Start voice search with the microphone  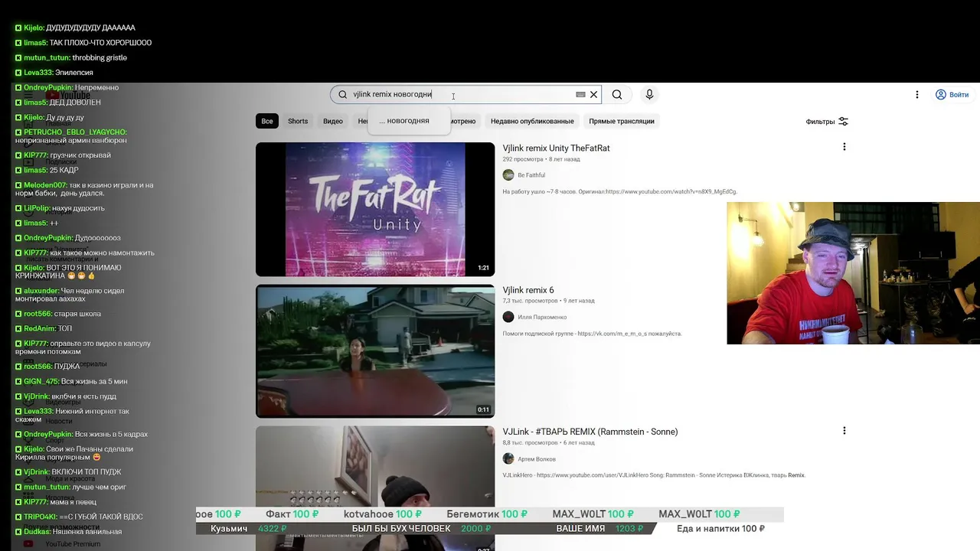coord(649,94)
